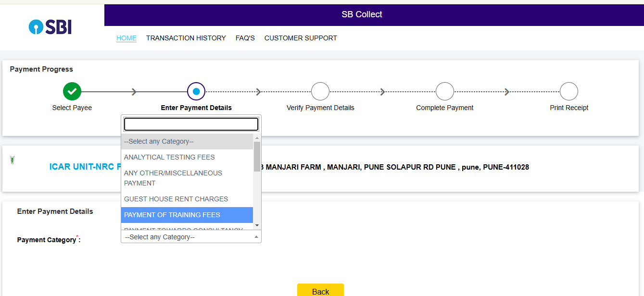Select ANY OTHER/MISCELLANEOUS PAYMENT option
Screen dimensions: 644x296
(187, 178)
